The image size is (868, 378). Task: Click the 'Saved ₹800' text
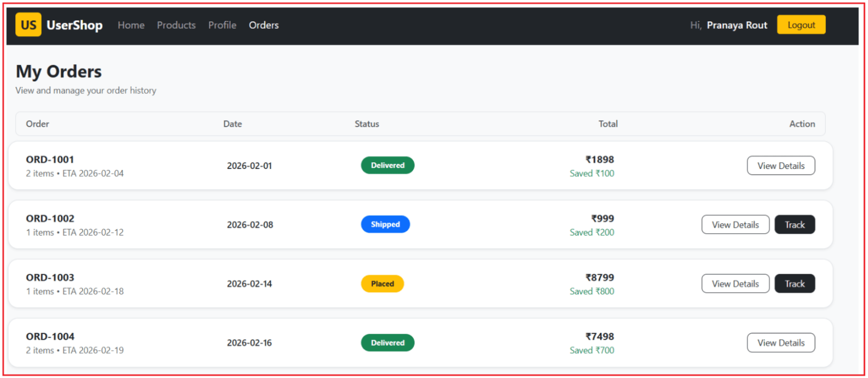point(592,292)
